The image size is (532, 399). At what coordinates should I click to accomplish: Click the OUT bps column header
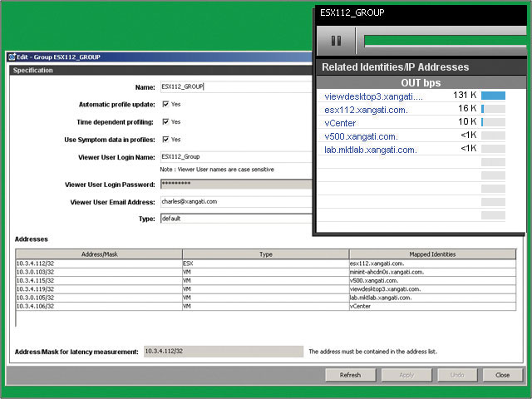click(421, 83)
